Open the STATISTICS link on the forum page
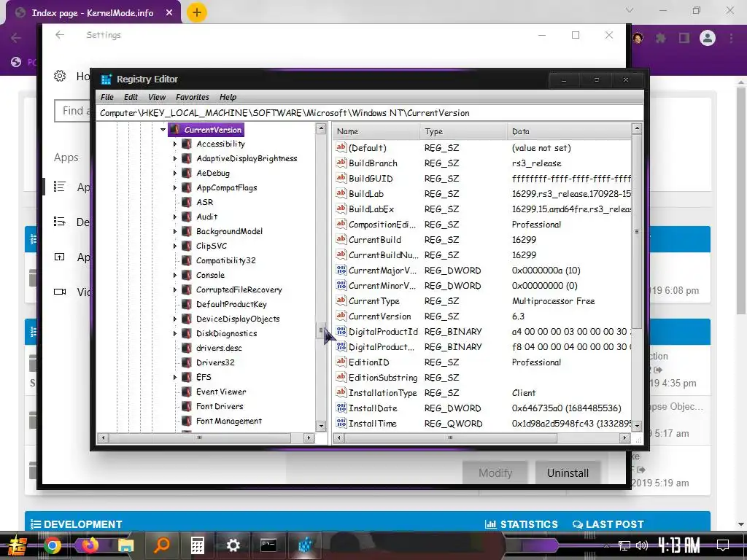The height and width of the screenshot is (560, 747). tap(521, 524)
